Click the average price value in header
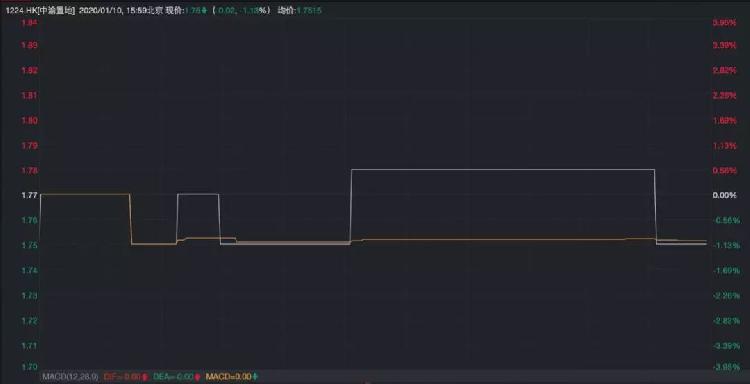The height and width of the screenshot is (384, 750). pos(309,11)
